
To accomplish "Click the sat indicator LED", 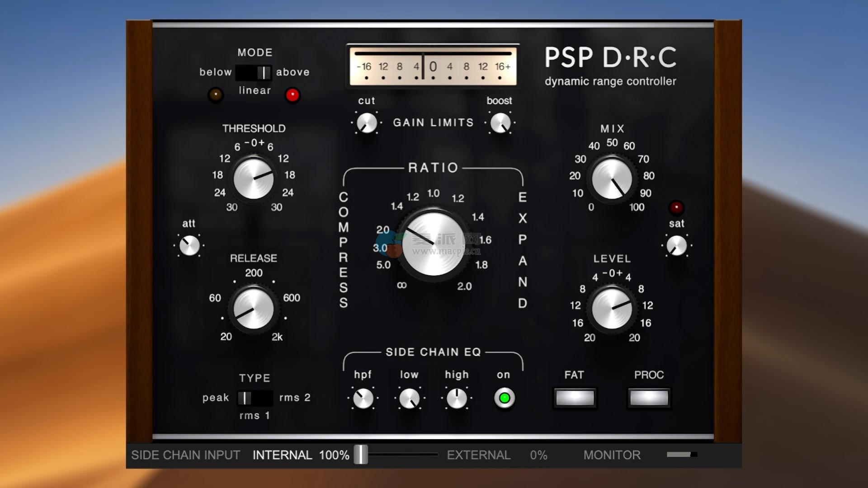I will (676, 207).
